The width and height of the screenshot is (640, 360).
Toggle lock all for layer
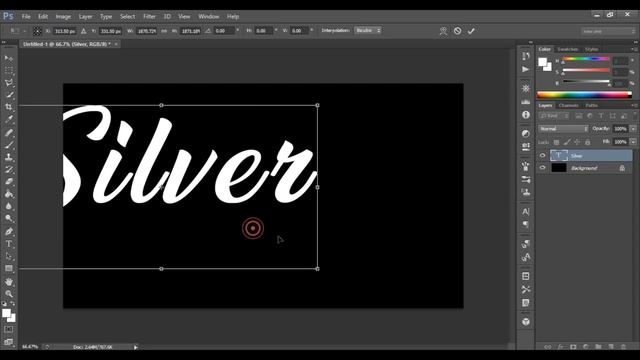pyautogui.click(x=588, y=142)
